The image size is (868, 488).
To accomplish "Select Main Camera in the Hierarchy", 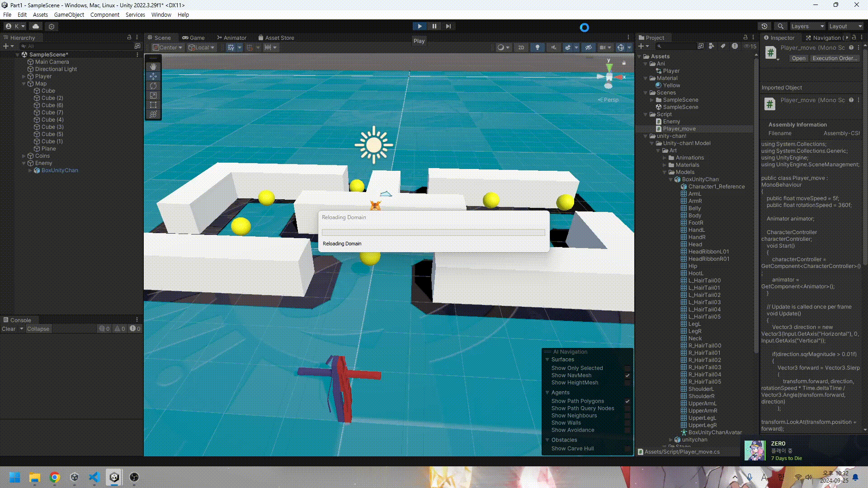I will pyautogui.click(x=52, y=62).
